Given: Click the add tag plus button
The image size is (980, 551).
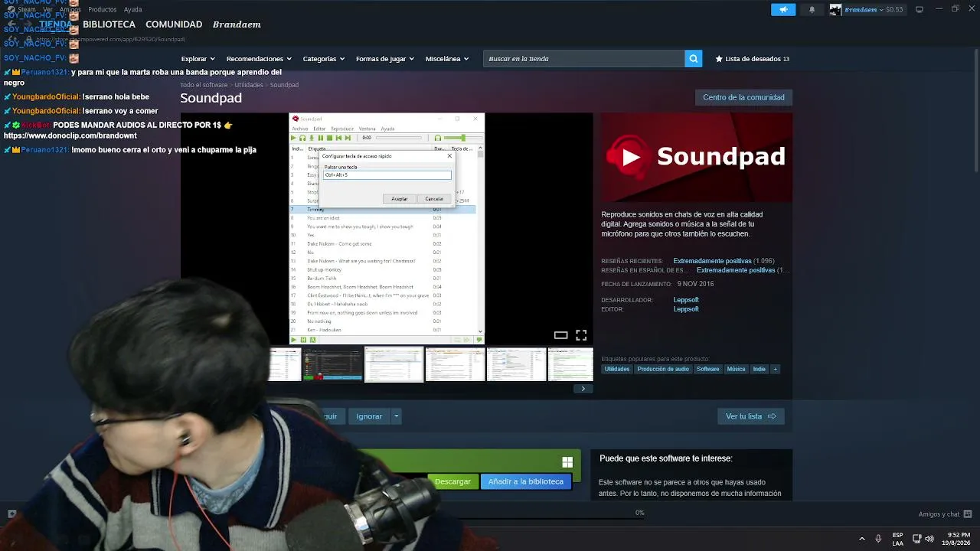Looking at the screenshot, I should (775, 369).
